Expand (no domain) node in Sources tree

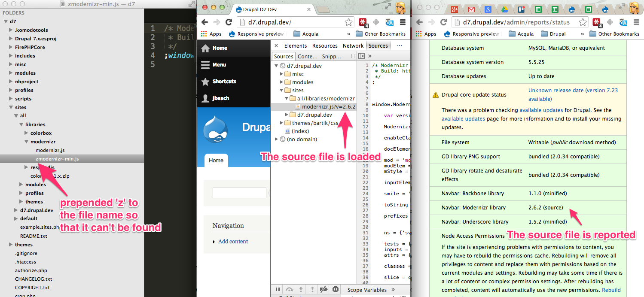276,139
